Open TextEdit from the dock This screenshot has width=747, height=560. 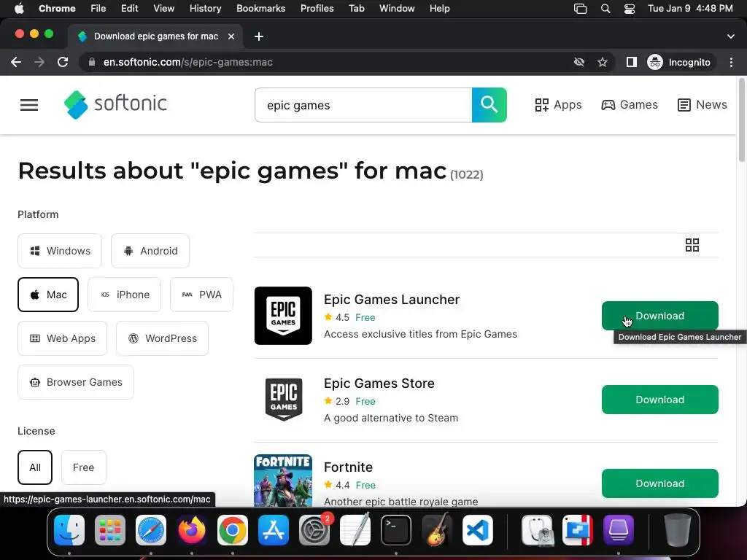[x=355, y=530]
